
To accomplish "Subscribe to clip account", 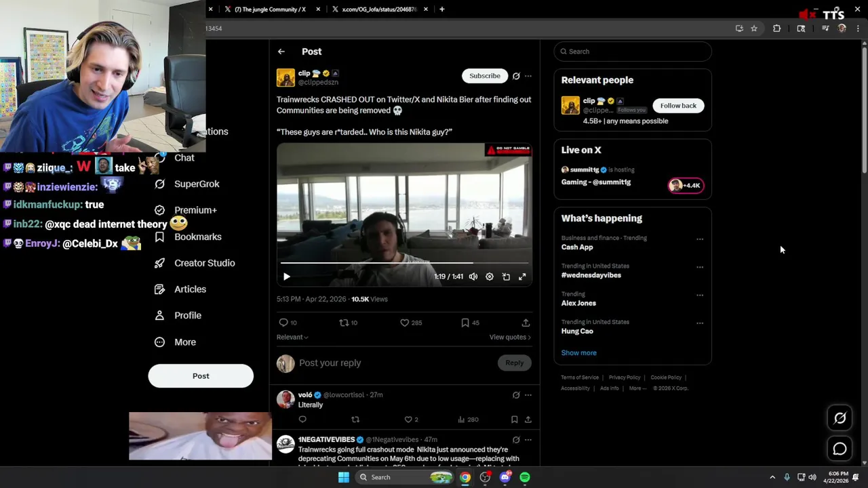I will click(485, 76).
